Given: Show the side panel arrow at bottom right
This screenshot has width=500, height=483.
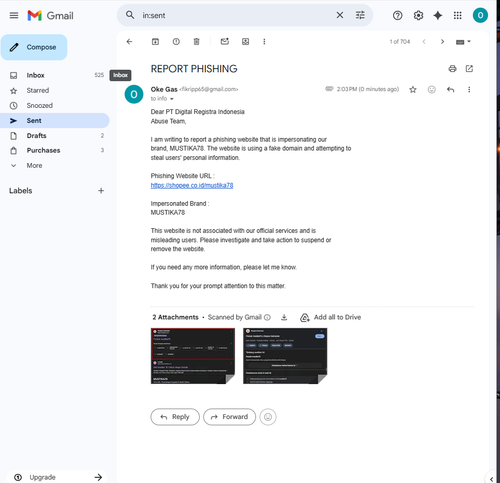Looking at the screenshot, I should pos(491,479).
